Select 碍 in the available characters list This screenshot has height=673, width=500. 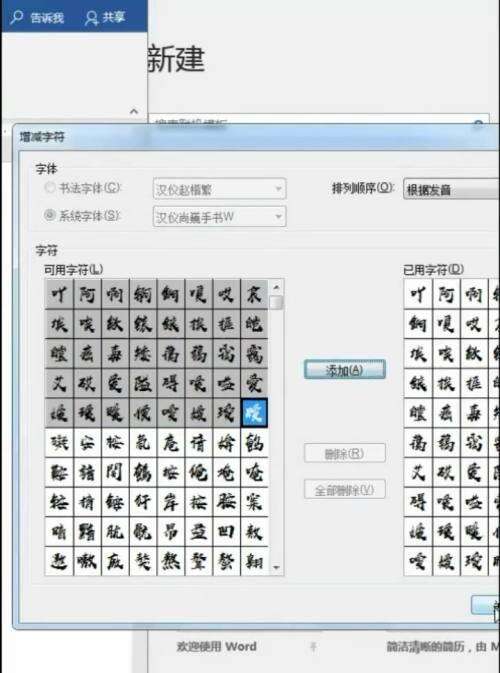[171, 383]
